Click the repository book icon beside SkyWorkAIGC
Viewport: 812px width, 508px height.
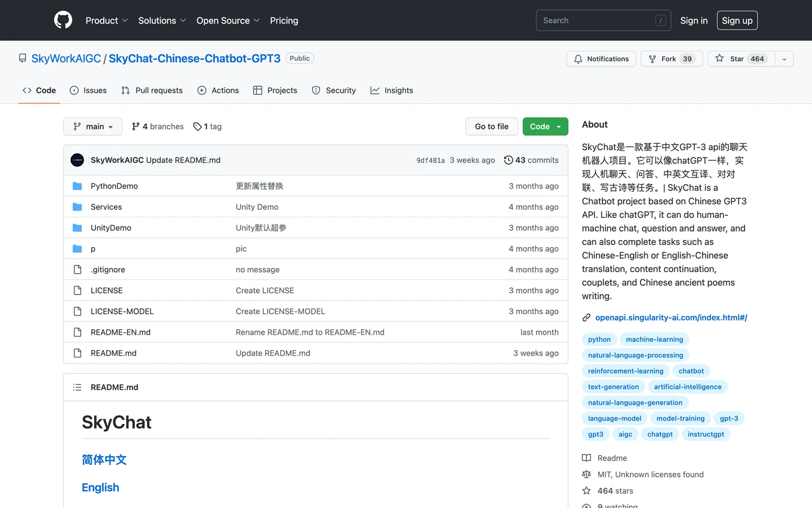pyautogui.click(x=23, y=58)
